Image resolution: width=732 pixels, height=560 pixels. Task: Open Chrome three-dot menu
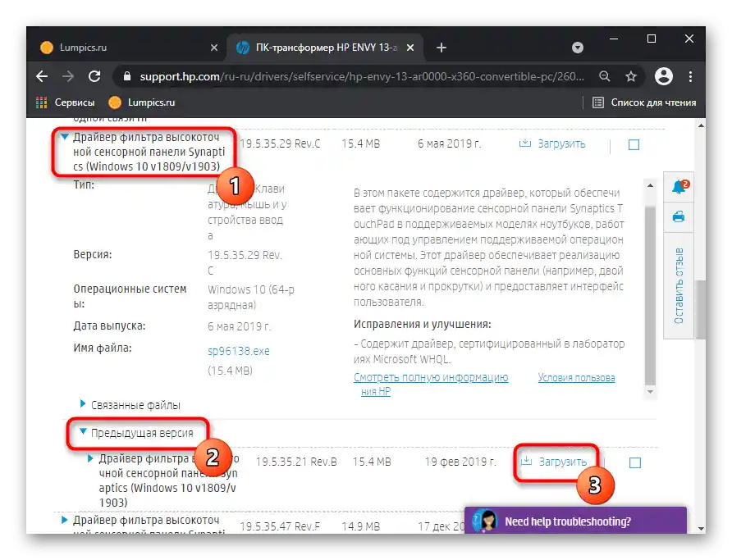690,76
